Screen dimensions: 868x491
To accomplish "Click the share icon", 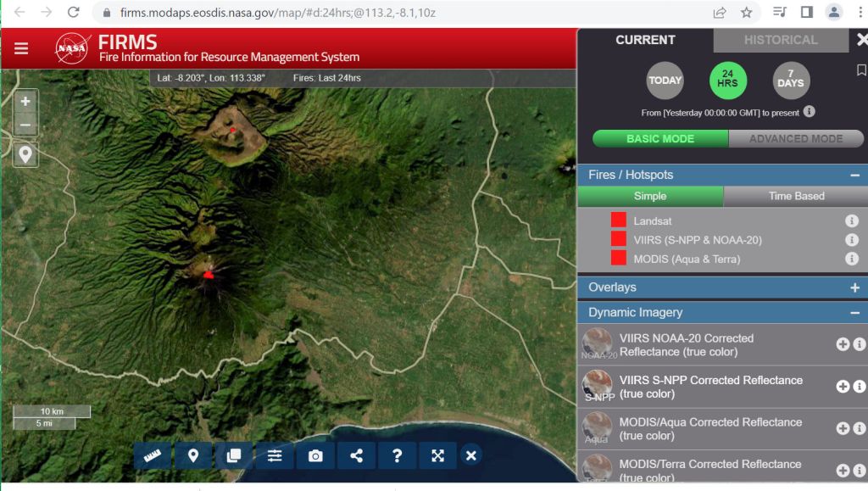I will (356, 455).
